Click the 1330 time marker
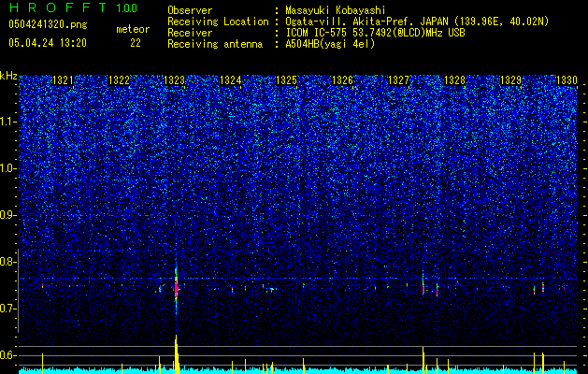The width and height of the screenshot is (588, 374). [x=566, y=80]
